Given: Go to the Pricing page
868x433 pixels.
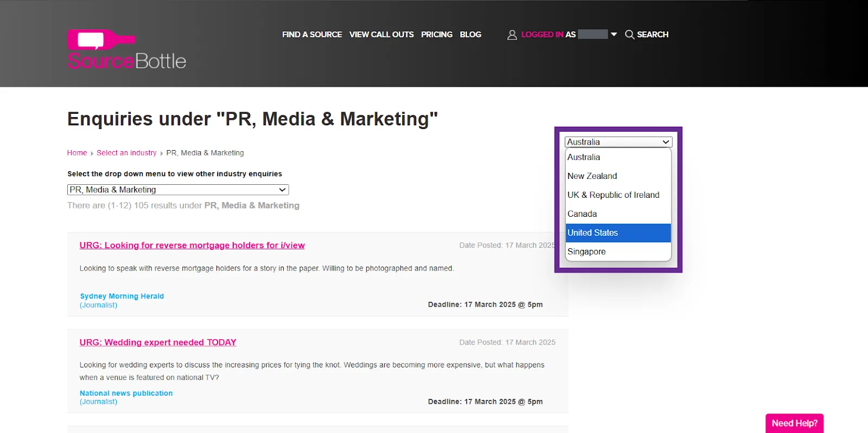Looking at the screenshot, I should 437,34.
